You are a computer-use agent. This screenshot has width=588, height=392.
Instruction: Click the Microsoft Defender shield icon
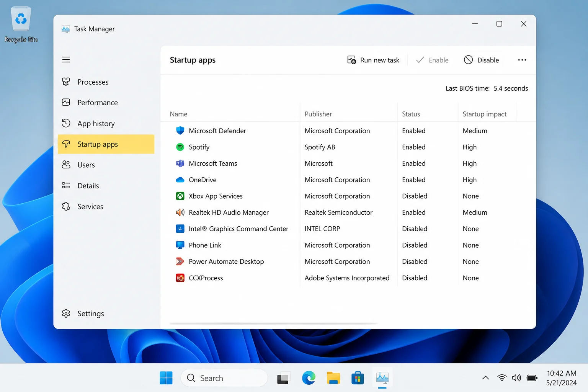[180, 131]
